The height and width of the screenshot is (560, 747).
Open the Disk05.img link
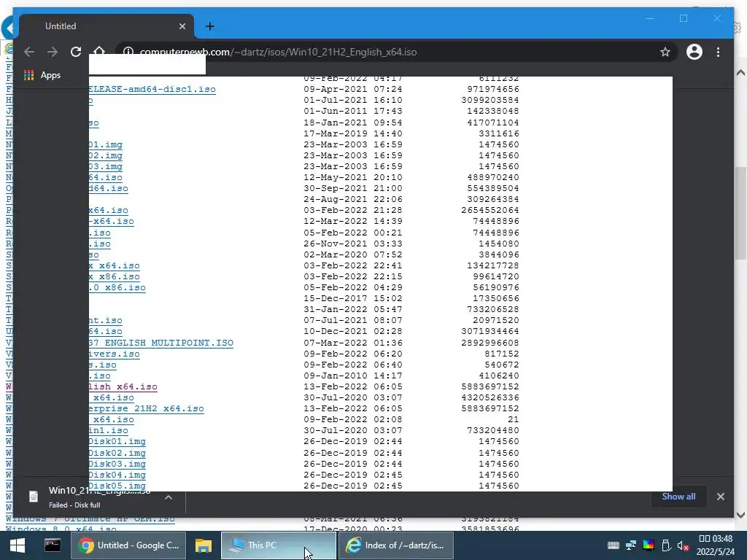117,486
